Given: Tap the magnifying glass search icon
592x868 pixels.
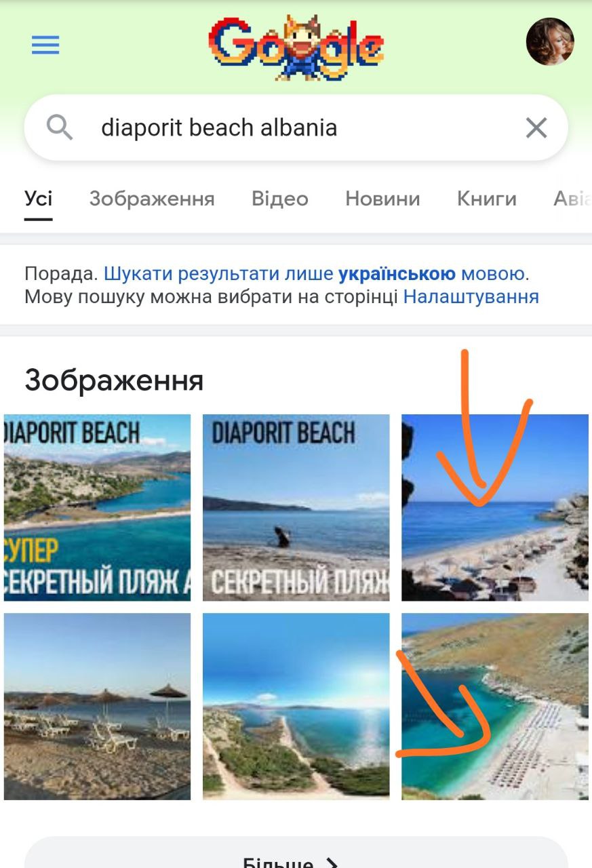Looking at the screenshot, I should [60, 127].
